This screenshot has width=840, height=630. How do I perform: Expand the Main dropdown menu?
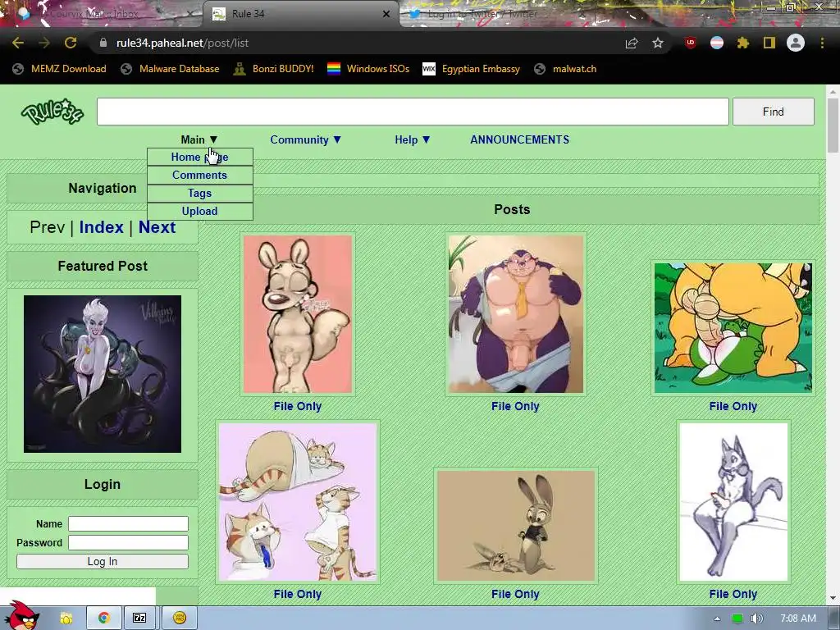tap(199, 139)
